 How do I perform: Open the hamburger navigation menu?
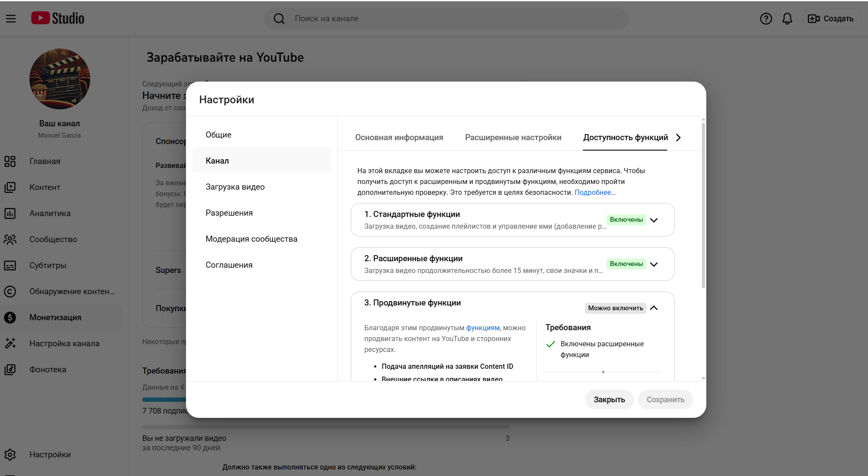point(11,19)
